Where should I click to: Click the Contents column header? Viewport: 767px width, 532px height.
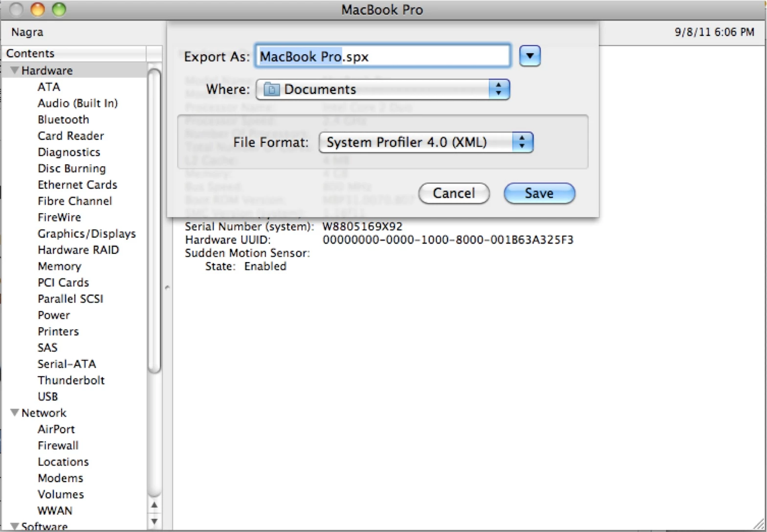73,53
